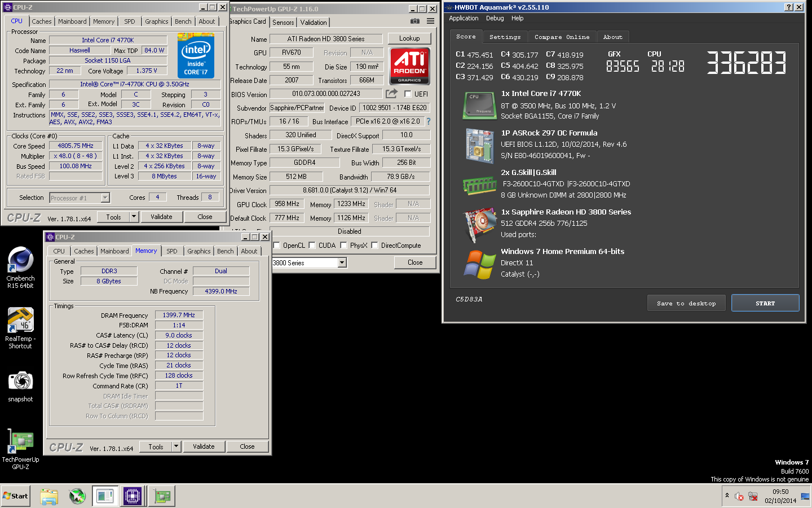
Task: Click Intel inside Core i7 logo
Action: coord(196,55)
